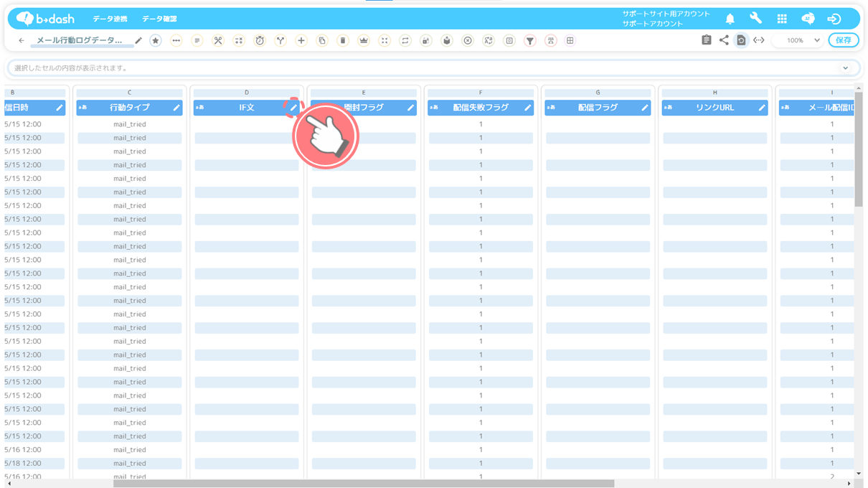Click the vertical scrollbar down arrow
The width and height of the screenshot is (868, 488).
pos(859,474)
